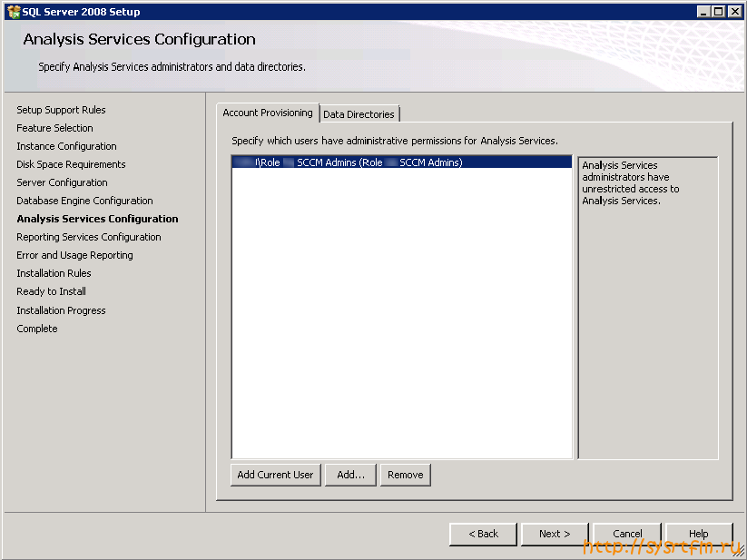Screen dimensions: 747x560
Task: Open the Add... user dialog button
Action: pos(350,475)
